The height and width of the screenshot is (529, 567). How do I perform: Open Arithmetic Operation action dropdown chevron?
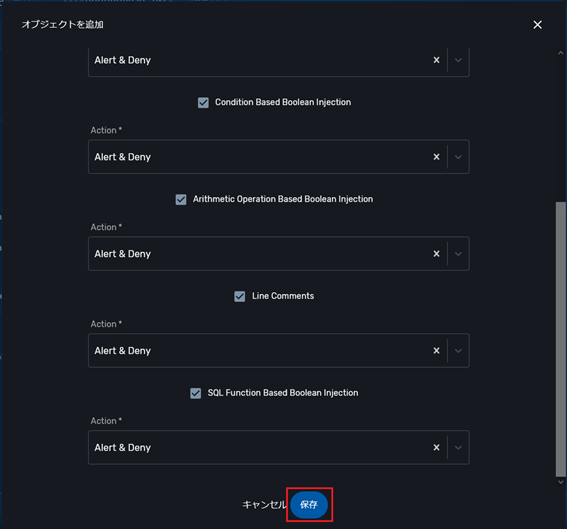pyautogui.click(x=458, y=254)
